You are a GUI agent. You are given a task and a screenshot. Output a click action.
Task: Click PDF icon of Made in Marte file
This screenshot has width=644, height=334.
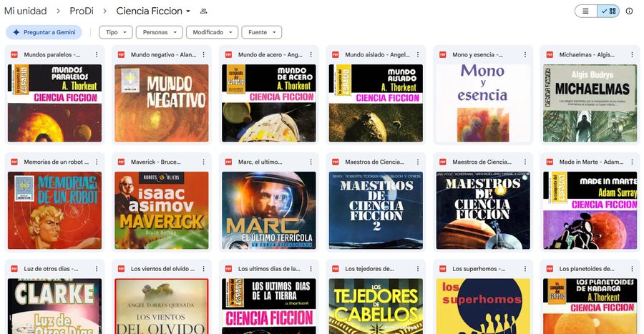[550, 162]
